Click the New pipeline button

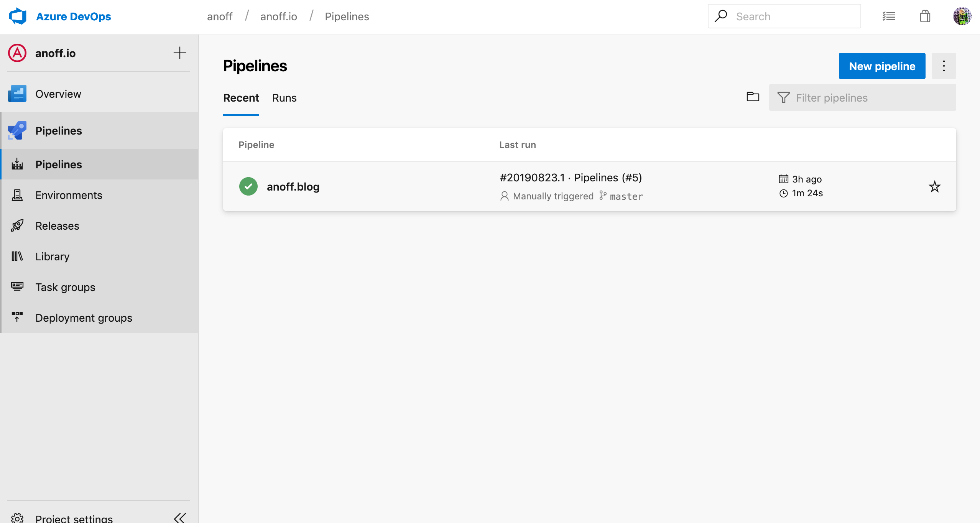(882, 66)
